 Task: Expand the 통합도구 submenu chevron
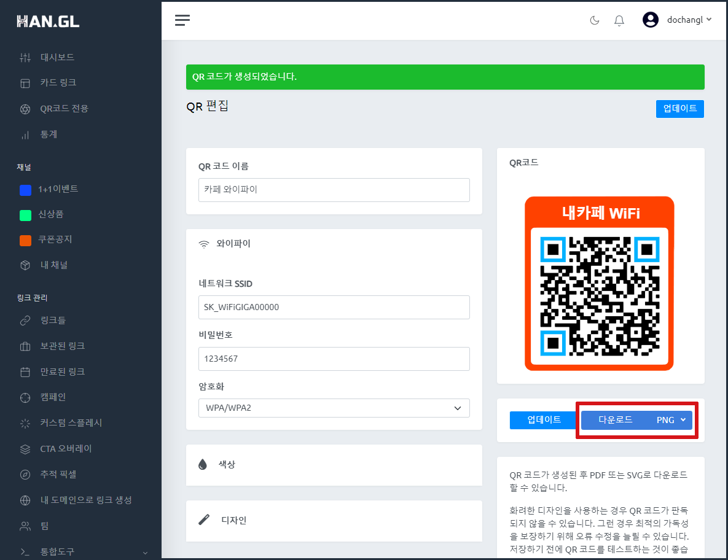click(x=145, y=553)
